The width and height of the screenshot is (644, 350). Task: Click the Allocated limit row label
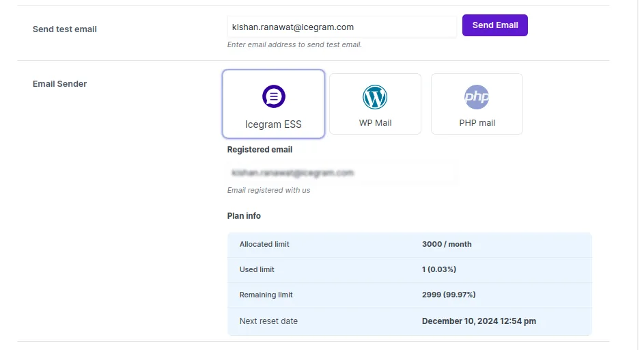(264, 244)
